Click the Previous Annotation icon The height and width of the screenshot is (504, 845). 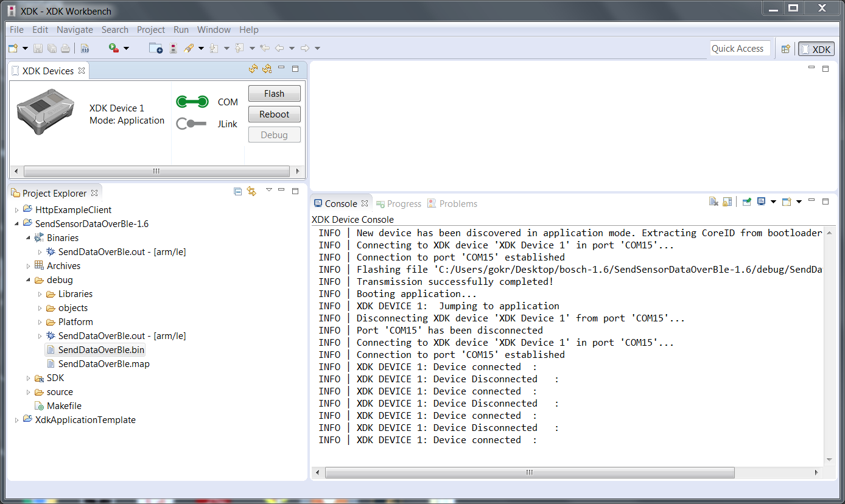click(239, 48)
